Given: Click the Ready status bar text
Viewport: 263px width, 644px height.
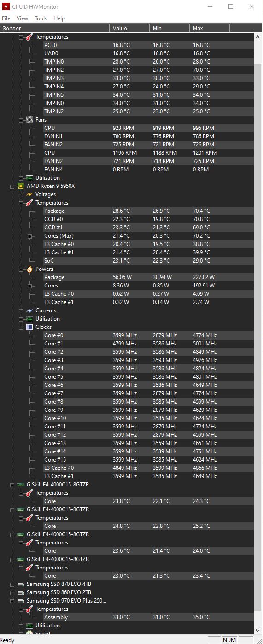Looking at the screenshot, I should coord(7,640).
